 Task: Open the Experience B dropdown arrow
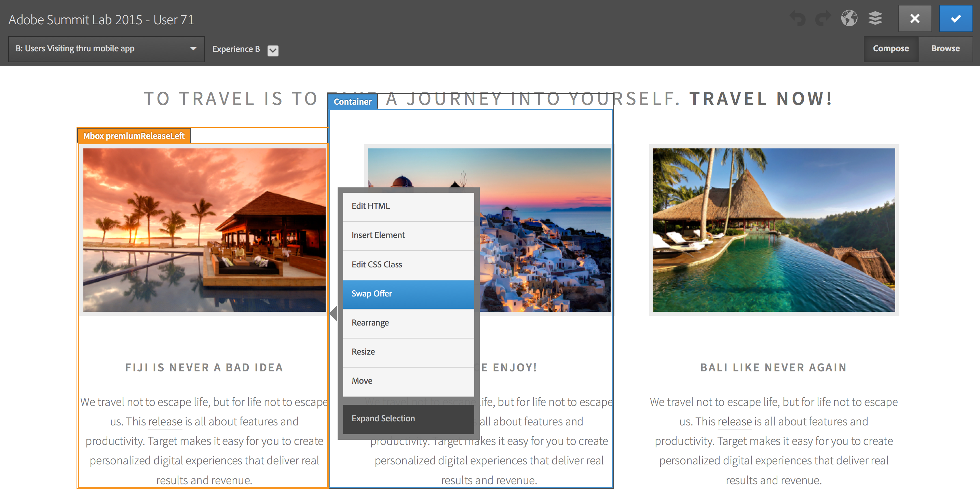tap(273, 50)
